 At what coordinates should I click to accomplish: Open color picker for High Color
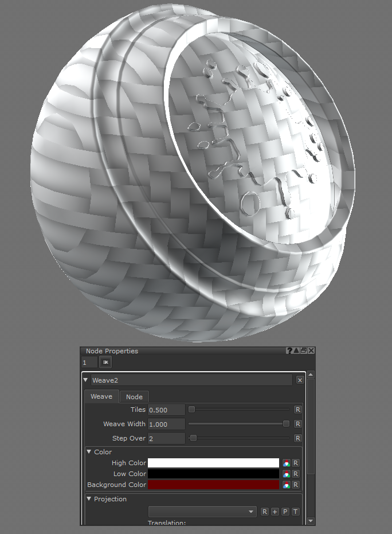(x=286, y=463)
